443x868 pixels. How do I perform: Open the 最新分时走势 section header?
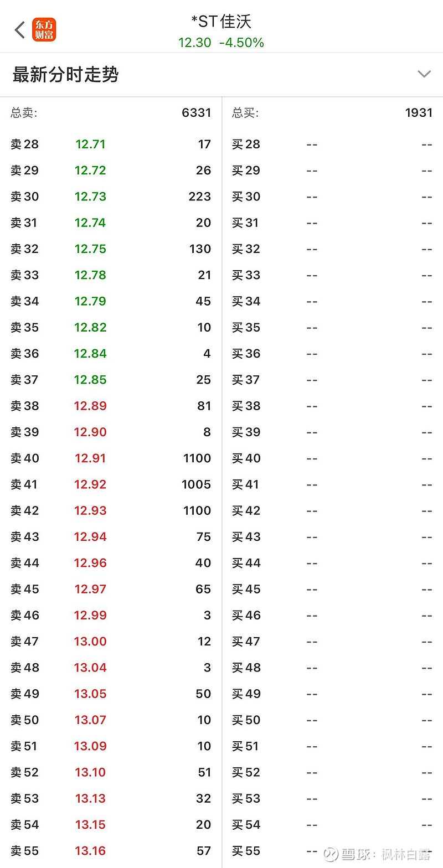[66, 75]
